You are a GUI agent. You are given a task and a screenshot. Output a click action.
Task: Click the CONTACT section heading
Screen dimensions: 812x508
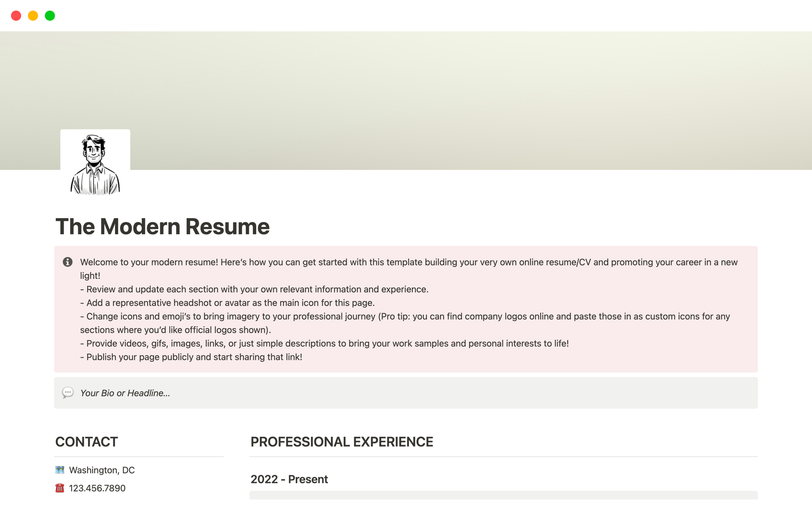tap(87, 442)
